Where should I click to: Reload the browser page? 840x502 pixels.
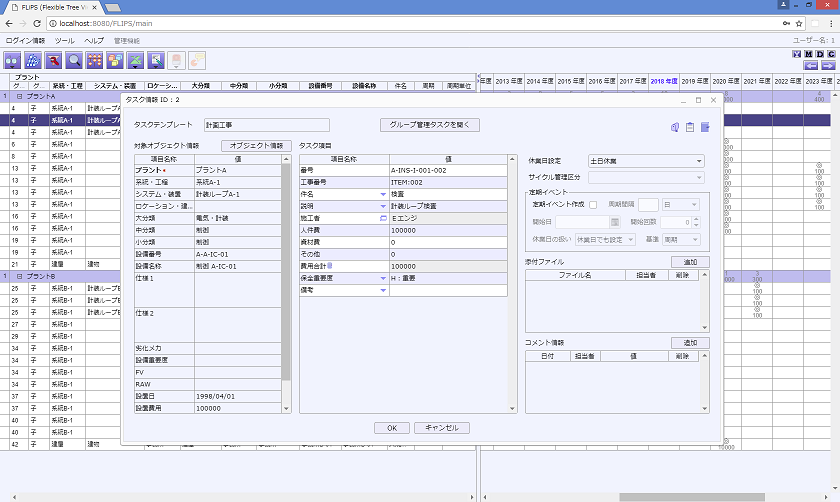tap(37, 24)
